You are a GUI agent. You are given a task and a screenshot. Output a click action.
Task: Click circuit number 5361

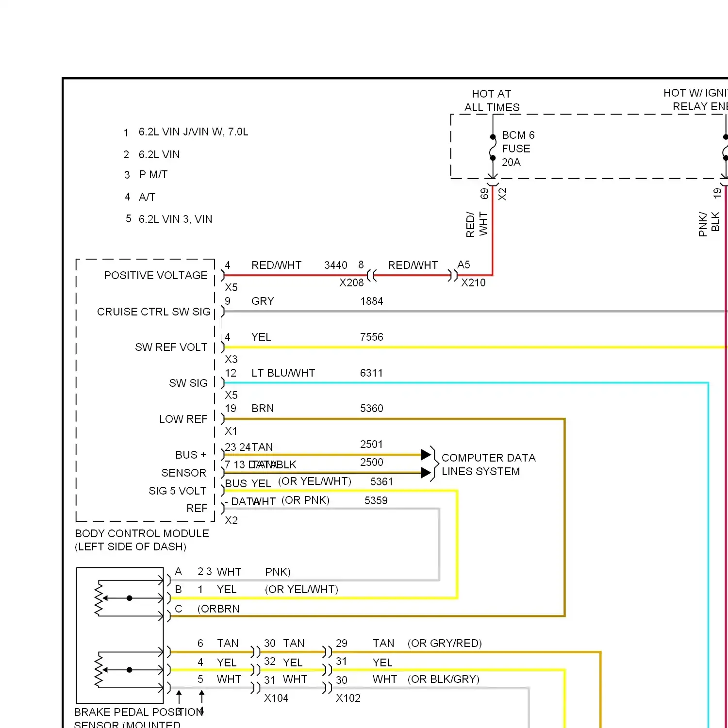point(381,481)
